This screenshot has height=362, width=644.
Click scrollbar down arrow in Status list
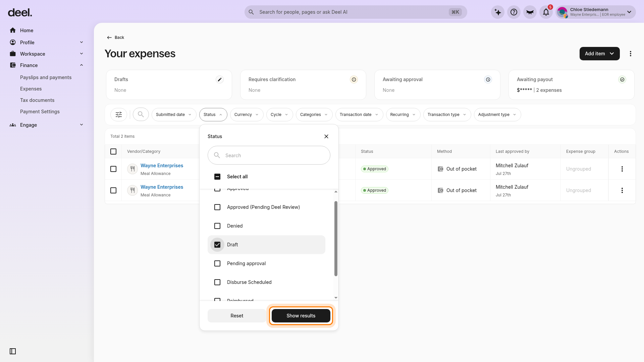[336, 298]
